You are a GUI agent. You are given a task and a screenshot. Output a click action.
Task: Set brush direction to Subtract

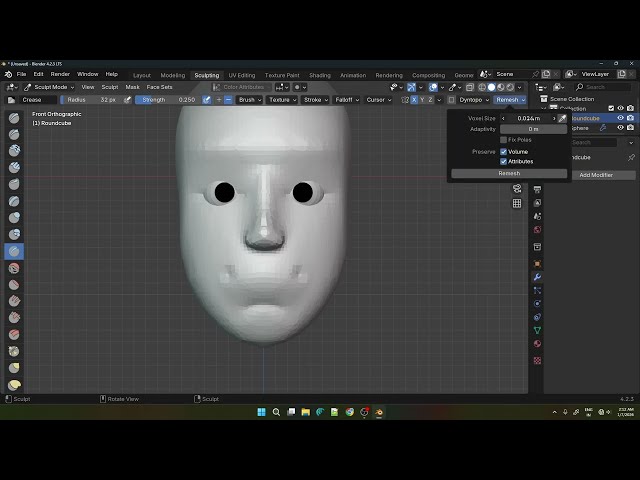[229, 100]
